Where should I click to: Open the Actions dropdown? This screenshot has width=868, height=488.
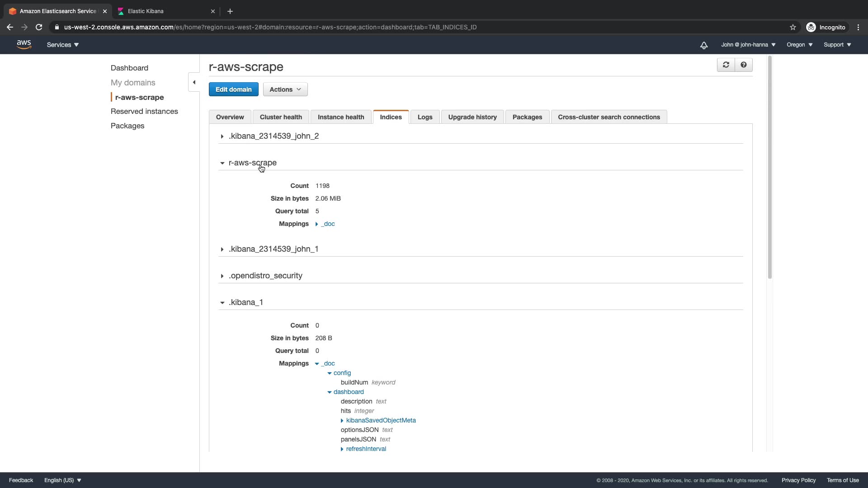point(285,89)
